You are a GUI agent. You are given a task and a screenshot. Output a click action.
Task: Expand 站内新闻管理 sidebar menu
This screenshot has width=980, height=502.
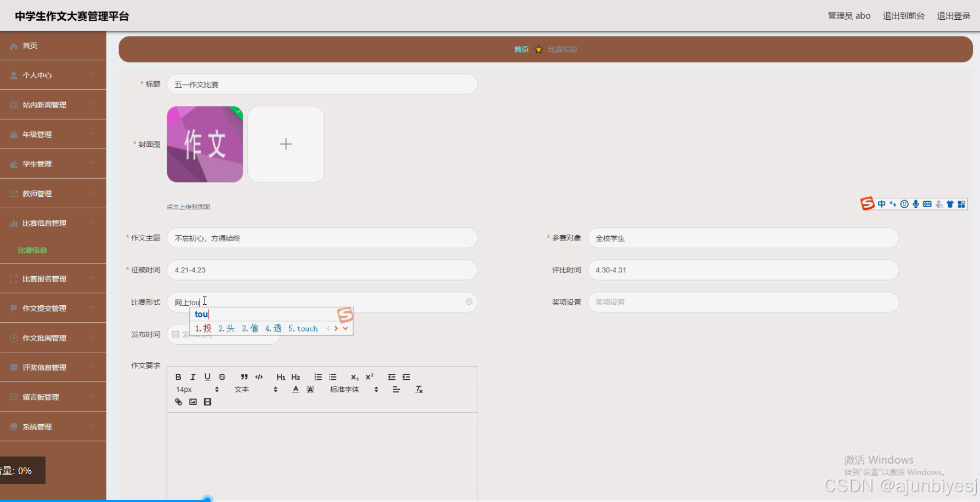point(53,105)
